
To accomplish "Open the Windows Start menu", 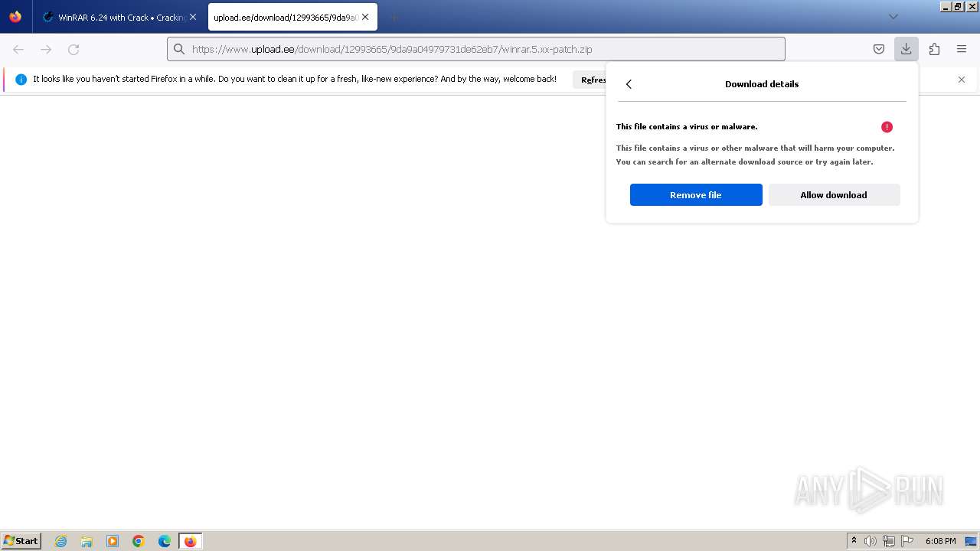I will 21,541.
